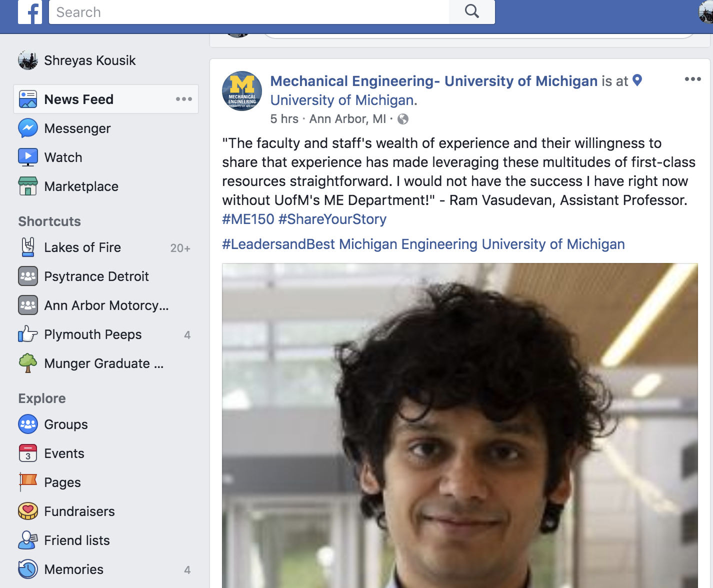Image resolution: width=713 pixels, height=588 pixels.
Task: Open Events calendar icon
Action: [x=28, y=453]
